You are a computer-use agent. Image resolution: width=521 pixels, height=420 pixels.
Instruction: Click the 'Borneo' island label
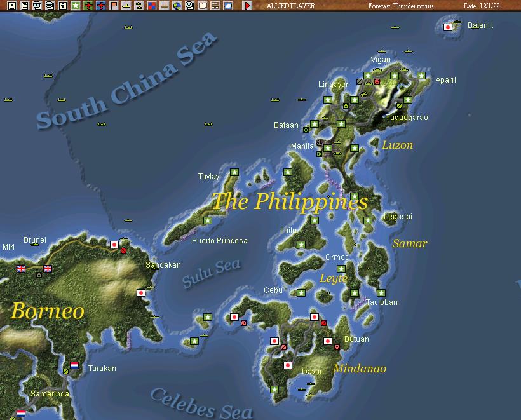click(x=47, y=311)
